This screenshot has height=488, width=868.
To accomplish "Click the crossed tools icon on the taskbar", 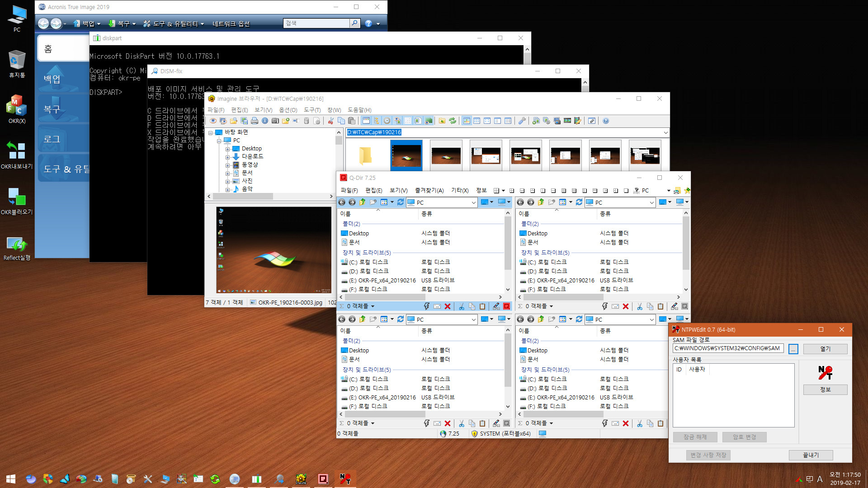I will (148, 479).
